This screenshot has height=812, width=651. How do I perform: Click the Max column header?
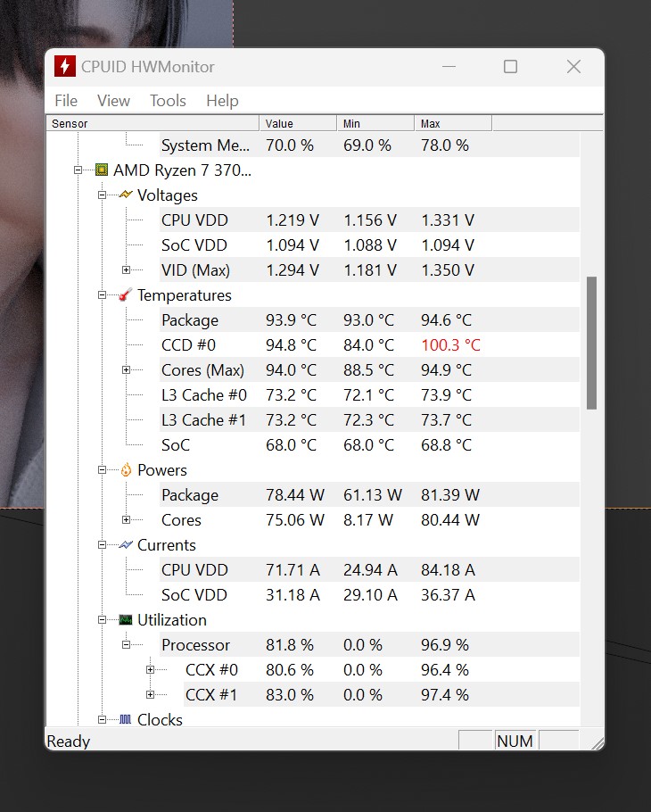[453, 123]
